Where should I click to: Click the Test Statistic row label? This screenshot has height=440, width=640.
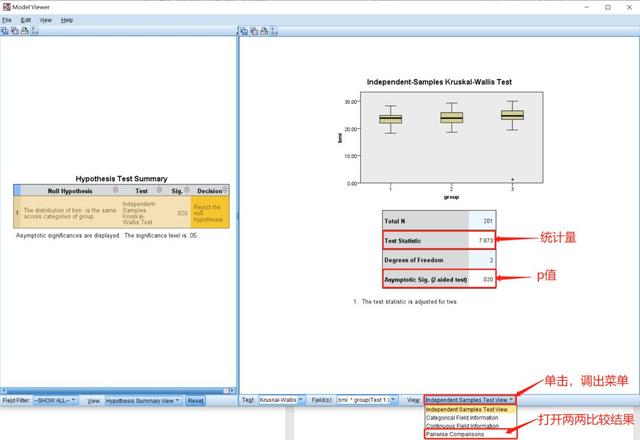click(402, 241)
